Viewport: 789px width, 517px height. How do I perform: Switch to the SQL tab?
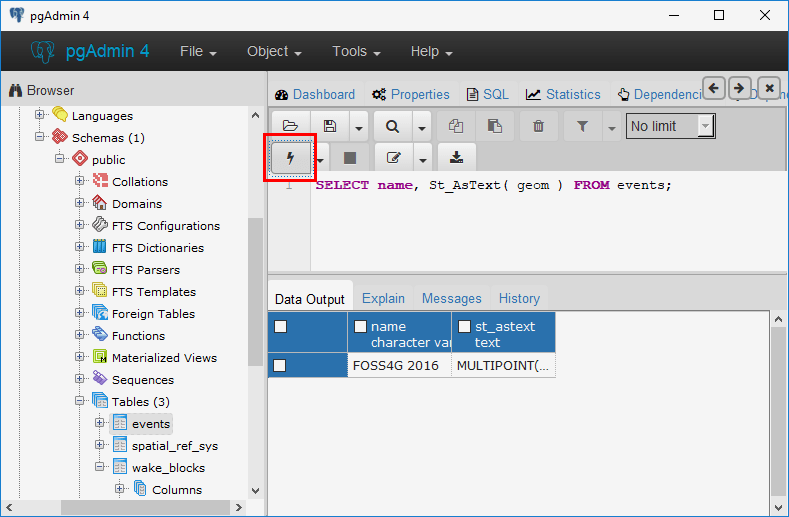(488, 94)
